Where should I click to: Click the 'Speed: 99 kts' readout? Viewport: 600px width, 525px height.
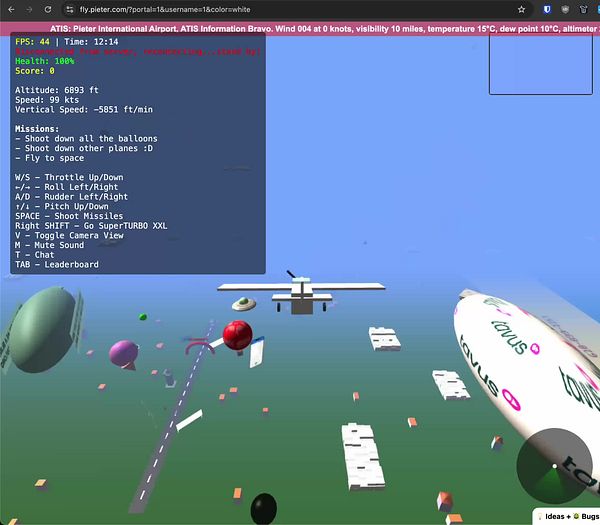point(47,100)
